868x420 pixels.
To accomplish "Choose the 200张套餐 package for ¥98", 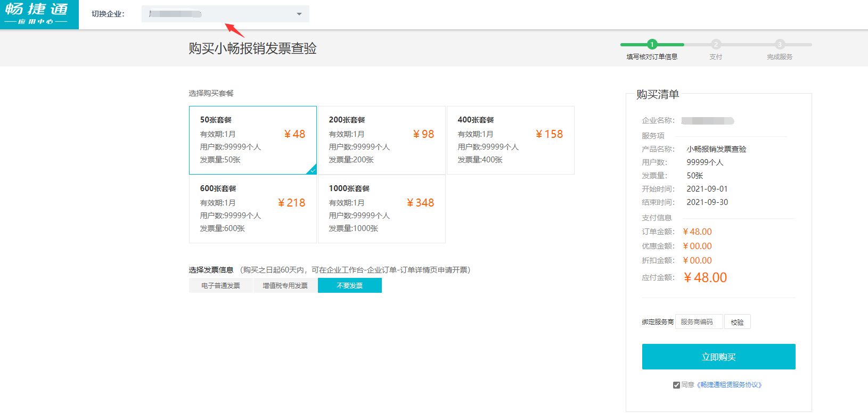I will pyautogui.click(x=381, y=140).
